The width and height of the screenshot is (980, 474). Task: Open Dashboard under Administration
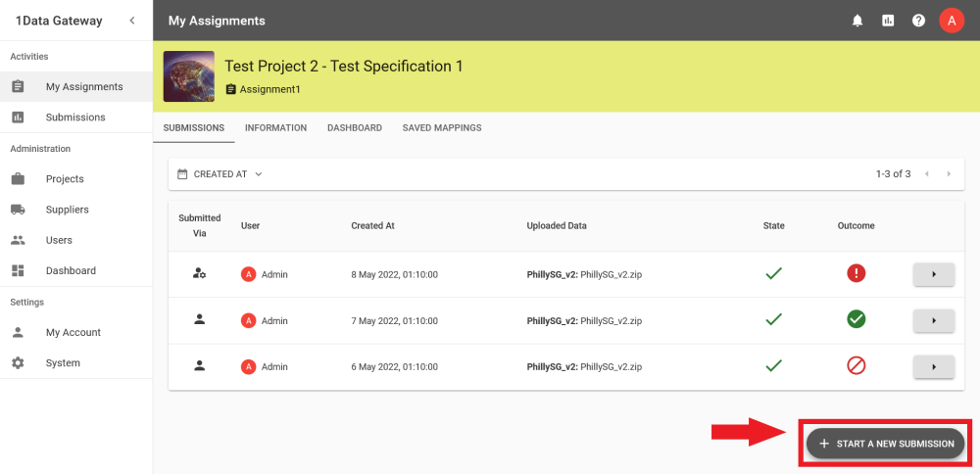(x=76, y=271)
